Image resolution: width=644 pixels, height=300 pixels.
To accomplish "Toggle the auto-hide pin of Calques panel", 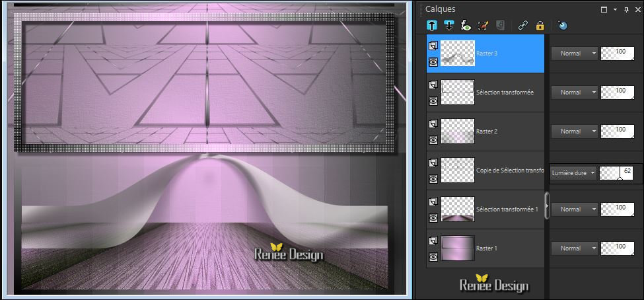I will [626, 9].
